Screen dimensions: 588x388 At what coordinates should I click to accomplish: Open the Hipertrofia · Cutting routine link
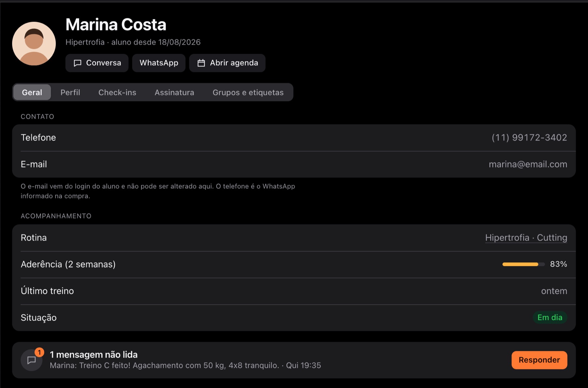click(526, 238)
